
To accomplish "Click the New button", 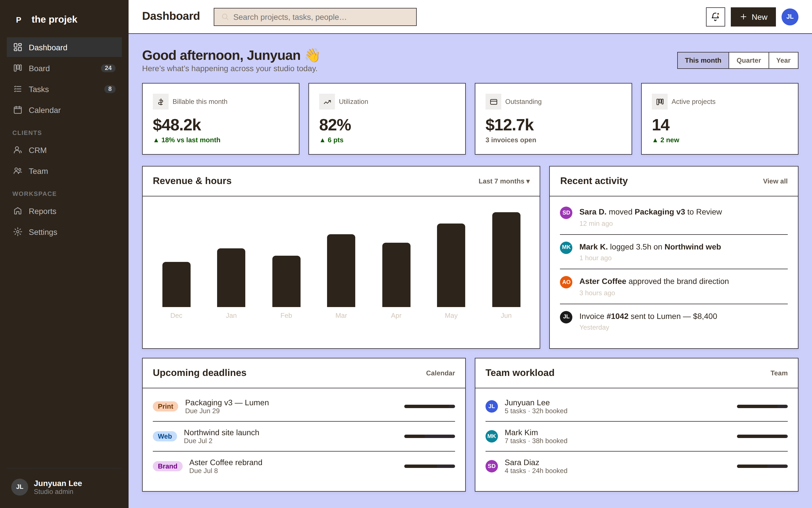I will (753, 17).
